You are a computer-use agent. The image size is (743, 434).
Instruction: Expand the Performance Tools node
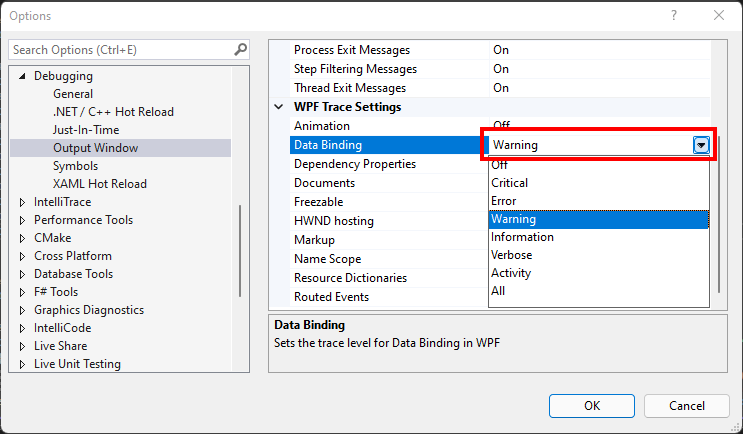coord(22,220)
